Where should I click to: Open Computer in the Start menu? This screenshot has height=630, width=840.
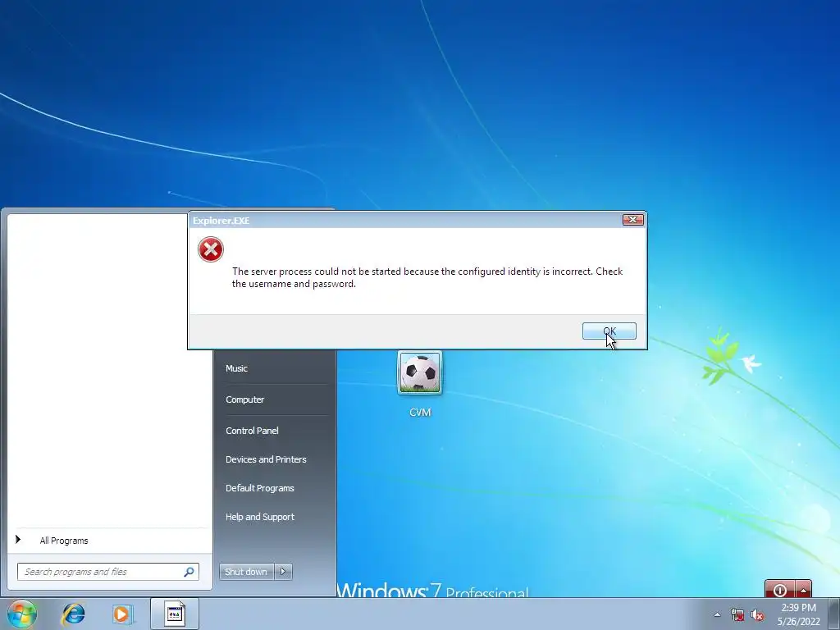[244, 399]
